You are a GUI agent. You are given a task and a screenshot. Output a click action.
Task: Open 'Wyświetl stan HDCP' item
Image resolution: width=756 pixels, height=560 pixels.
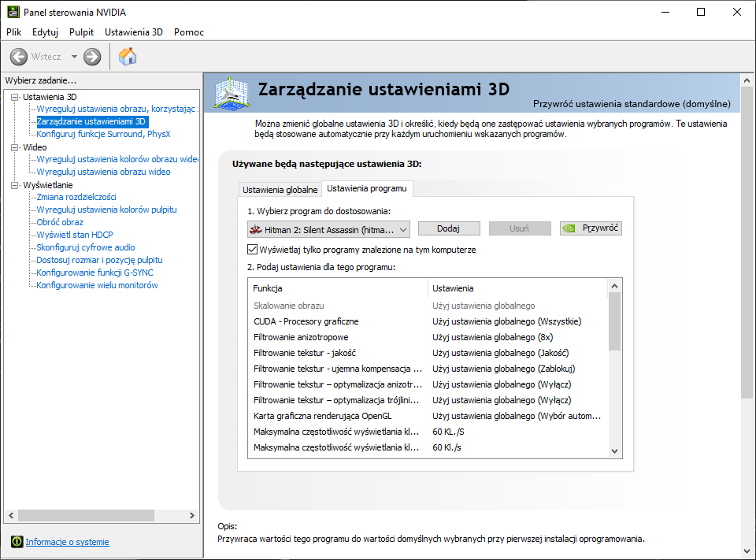75,235
